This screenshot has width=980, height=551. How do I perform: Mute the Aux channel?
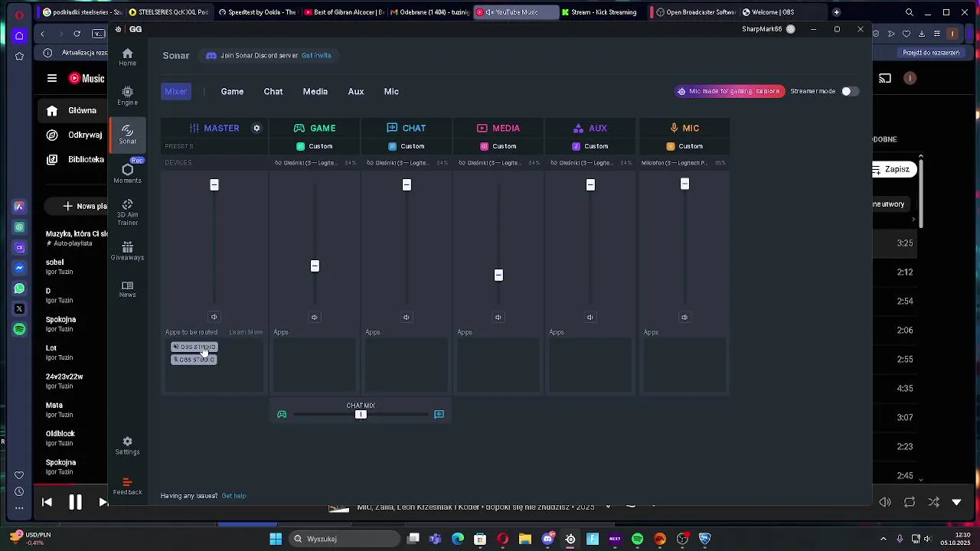(590, 317)
